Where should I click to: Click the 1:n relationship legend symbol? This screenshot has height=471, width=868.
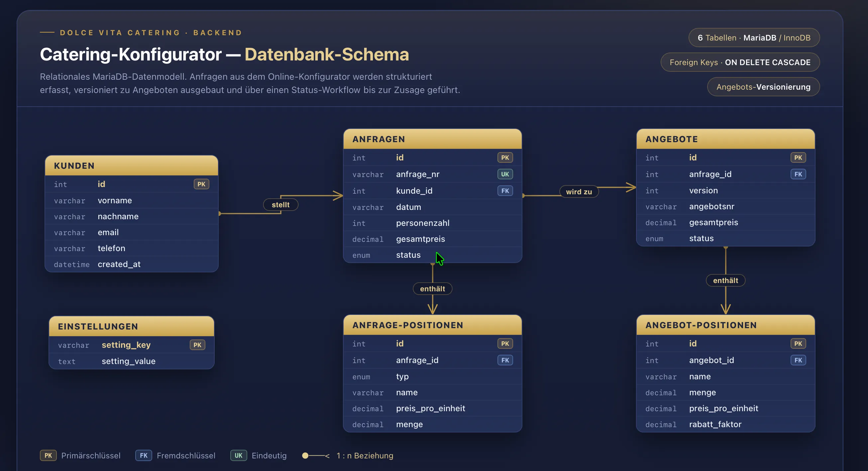[x=316, y=455]
